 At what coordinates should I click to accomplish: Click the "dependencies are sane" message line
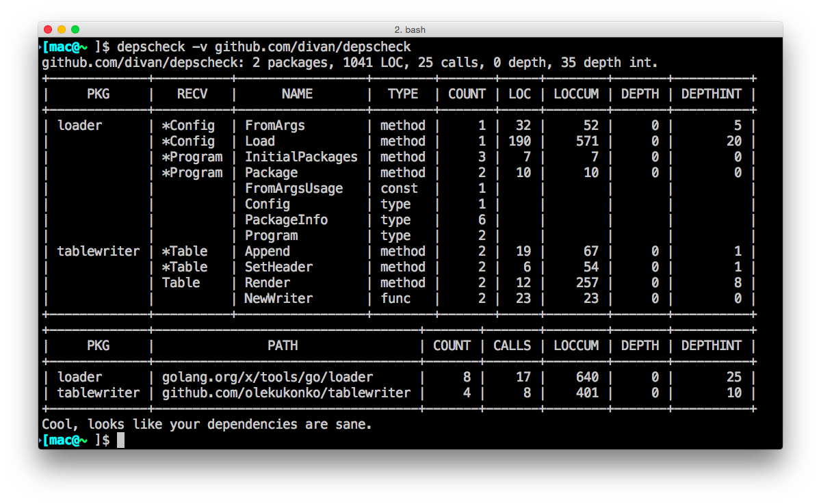tap(207, 424)
